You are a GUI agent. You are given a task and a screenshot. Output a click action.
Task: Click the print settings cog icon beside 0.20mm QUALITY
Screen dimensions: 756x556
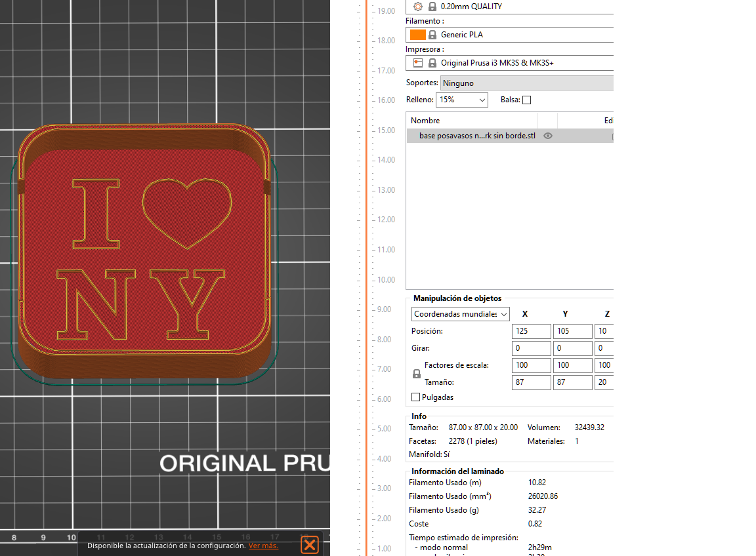point(418,7)
